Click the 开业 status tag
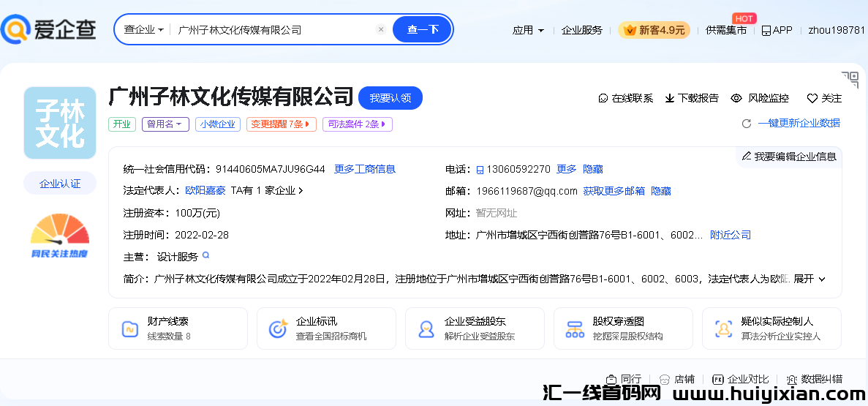 click(122, 124)
